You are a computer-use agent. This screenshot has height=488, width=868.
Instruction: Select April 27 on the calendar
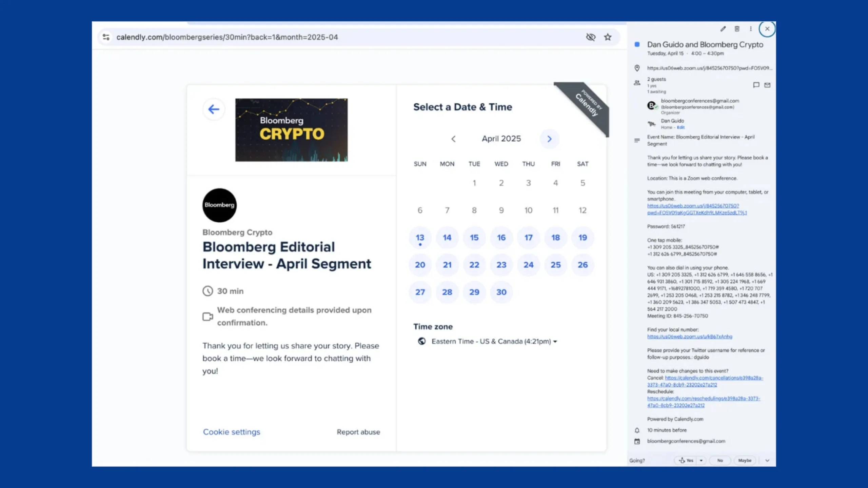(x=420, y=292)
